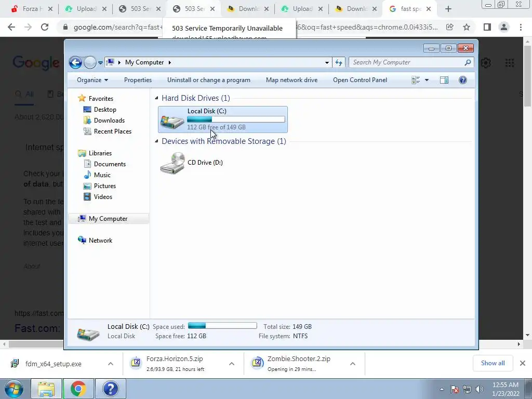The width and height of the screenshot is (532, 399).
Task: Select Recent Places under Favorites
Action: [113, 131]
